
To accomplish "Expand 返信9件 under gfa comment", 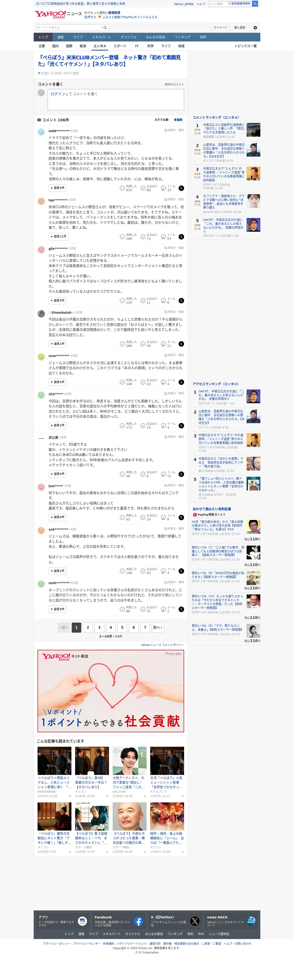I will [x=57, y=300].
